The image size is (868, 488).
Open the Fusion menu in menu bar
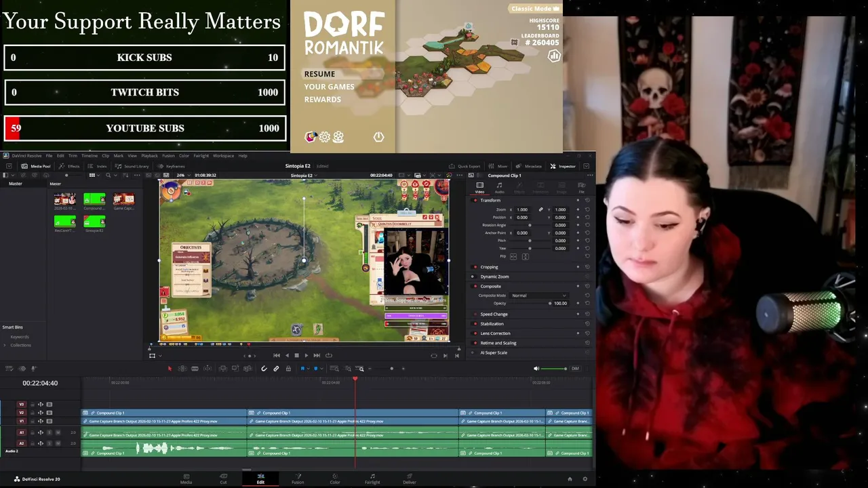[x=168, y=156]
